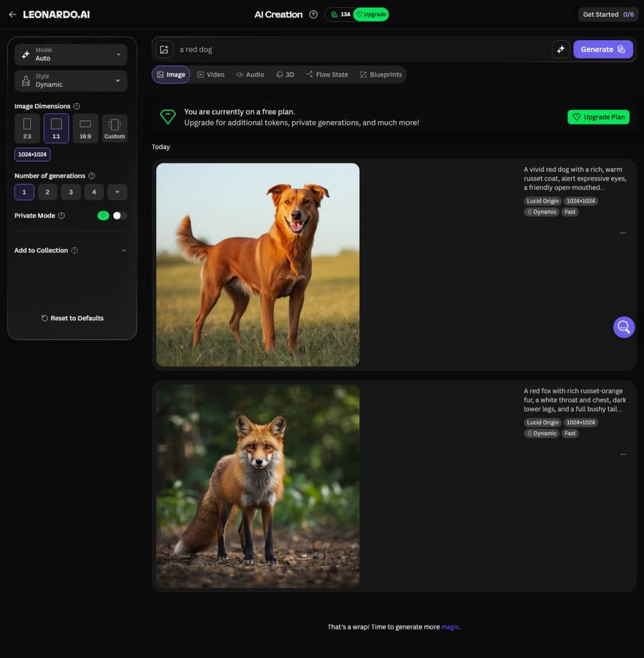644x658 pixels.
Task: Click the green premium badge beside Private Mode
Action: [x=103, y=216]
